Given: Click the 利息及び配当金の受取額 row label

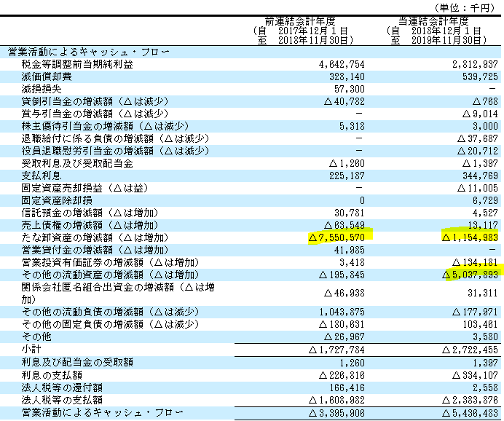Looking at the screenshot, I should coord(77,362).
